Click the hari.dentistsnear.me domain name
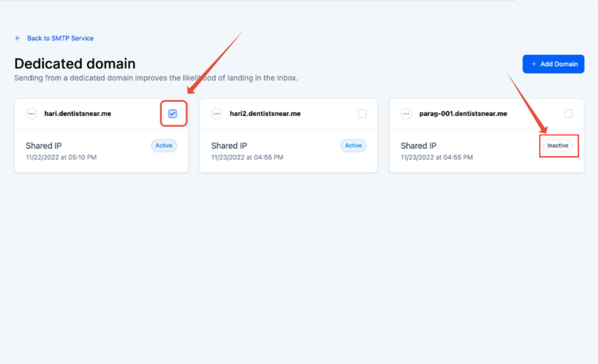Image resolution: width=598 pixels, height=364 pixels. (77, 114)
